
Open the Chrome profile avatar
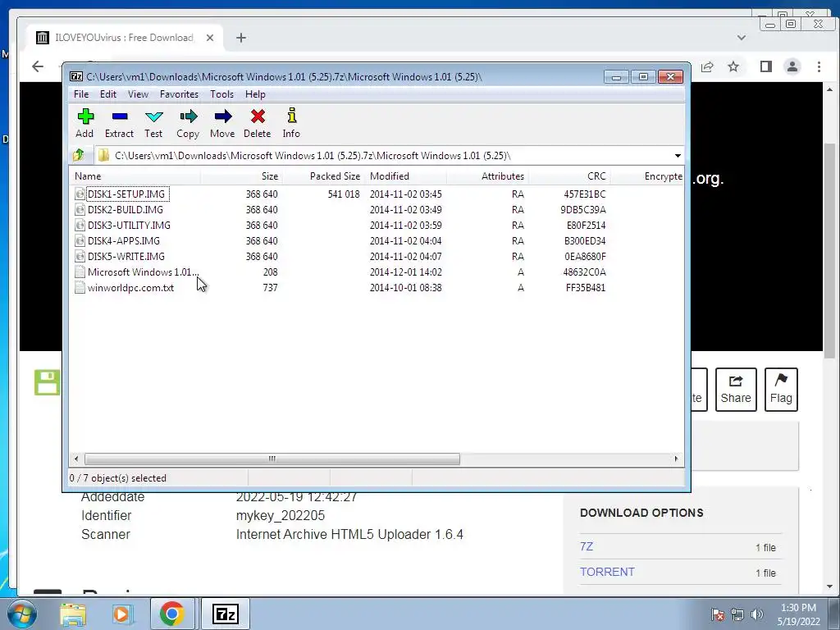792,66
